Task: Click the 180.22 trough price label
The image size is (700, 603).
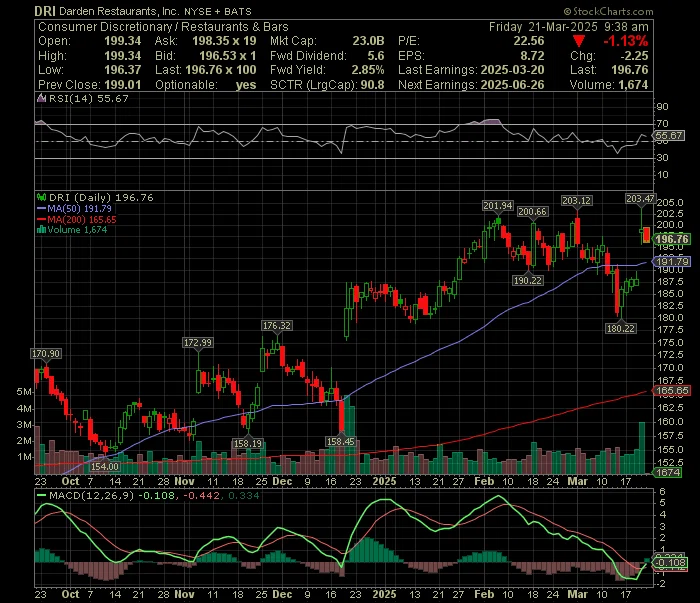Action: pos(621,329)
